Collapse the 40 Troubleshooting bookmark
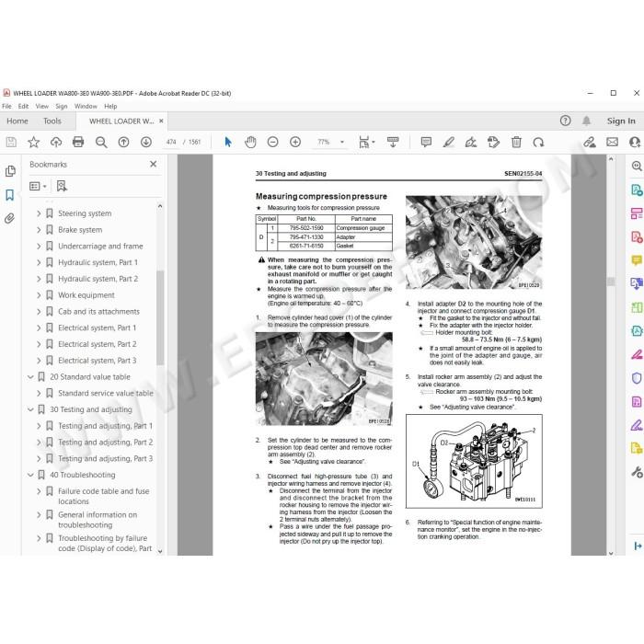Image resolution: width=644 pixels, height=644 pixels. [30, 475]
